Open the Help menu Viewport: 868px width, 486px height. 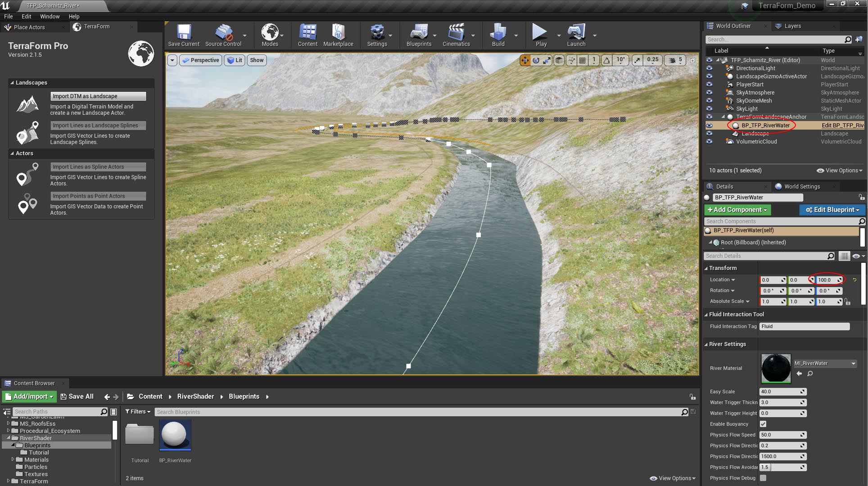coord(74,16)
